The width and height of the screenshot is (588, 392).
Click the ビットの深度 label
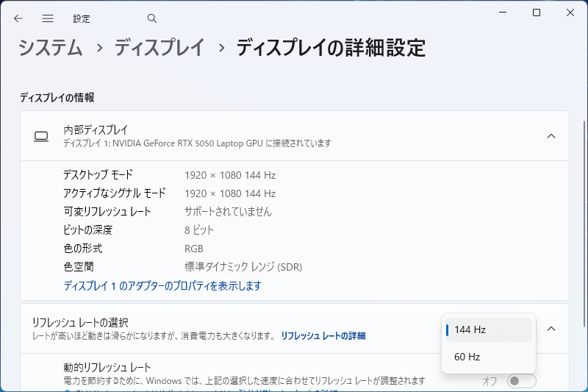click(88, 230)
